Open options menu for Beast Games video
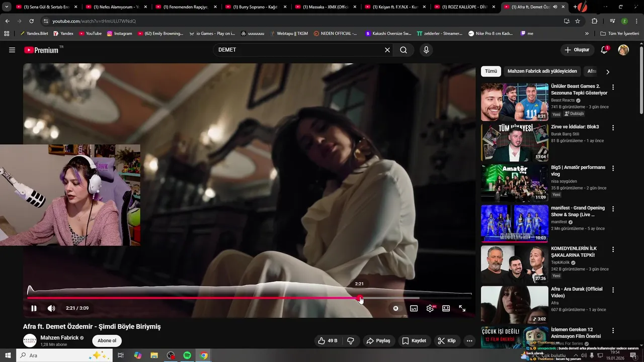This screenshot has height=362, width=644. point(613,87)
